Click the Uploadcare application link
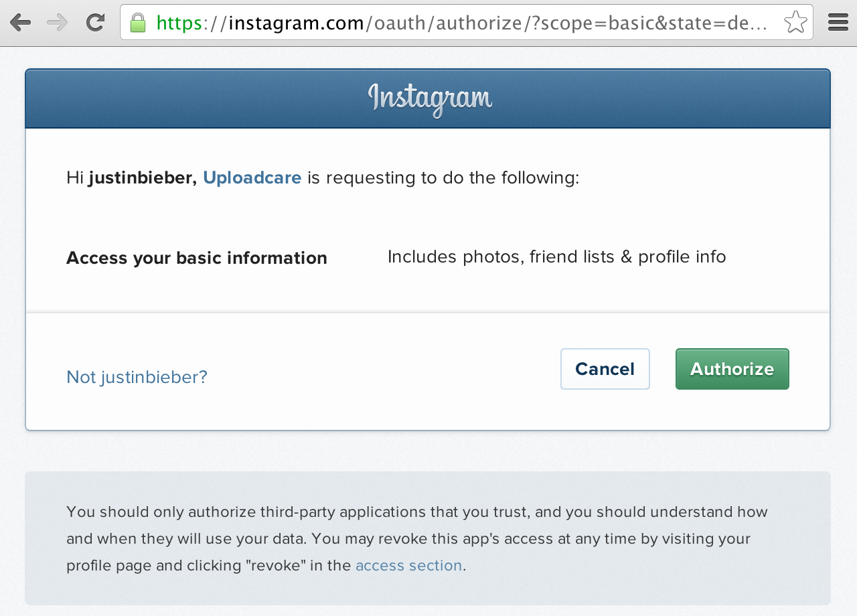This screenshot has height=616, width=857. (x=252, y=177)
